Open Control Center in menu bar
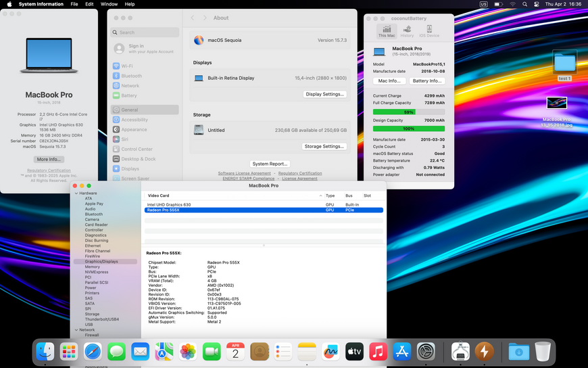 point(537,4)
